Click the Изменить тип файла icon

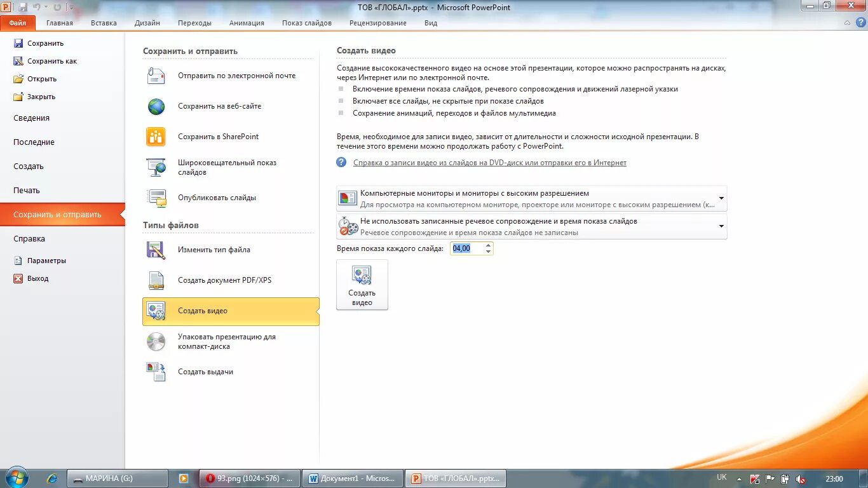point(156,250)
